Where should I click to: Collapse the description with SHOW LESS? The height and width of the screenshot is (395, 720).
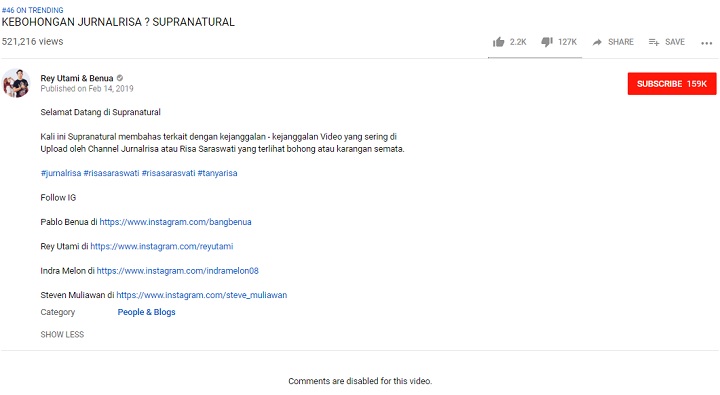click(x=62, y=334)
